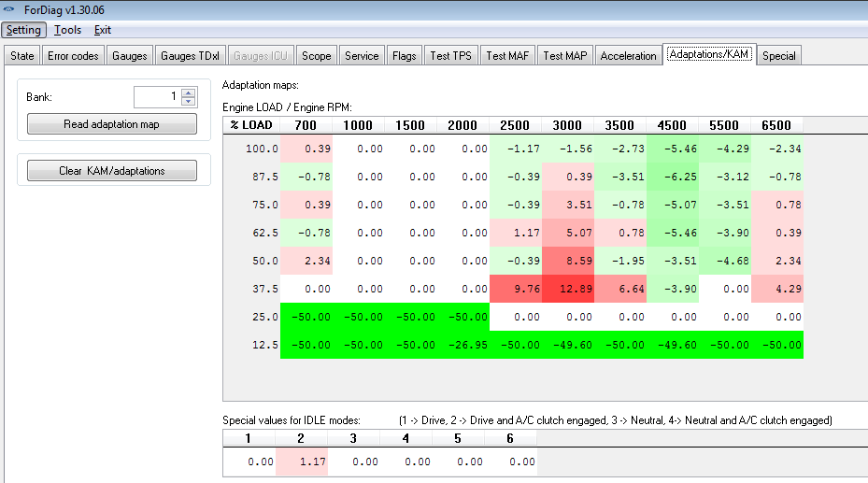Open the Special tab
Viewport: 868px width, 483px height.
(778, 56)
